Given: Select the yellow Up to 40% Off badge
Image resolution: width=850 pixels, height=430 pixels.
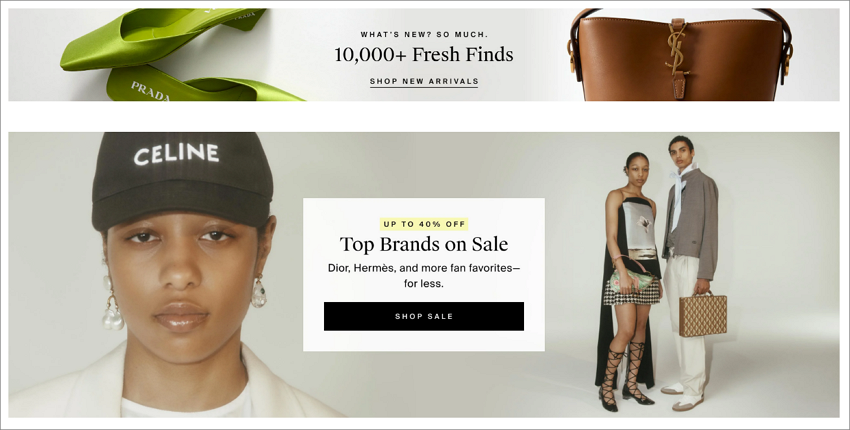Looking at the screenshot, I should [x=424, y=224].
